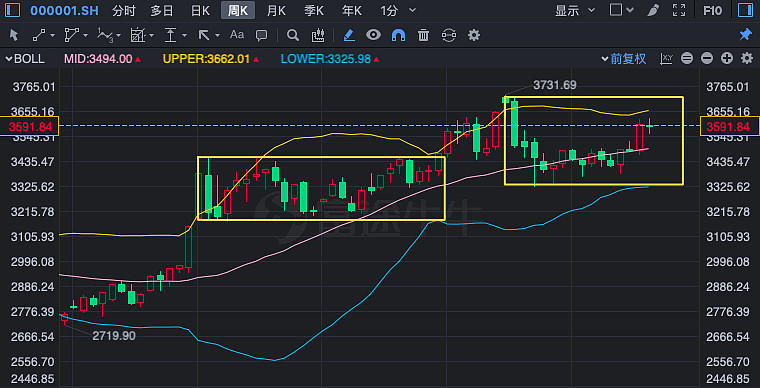Switch to the 日K tab
The image size is (760, 388).
[200, 10]
